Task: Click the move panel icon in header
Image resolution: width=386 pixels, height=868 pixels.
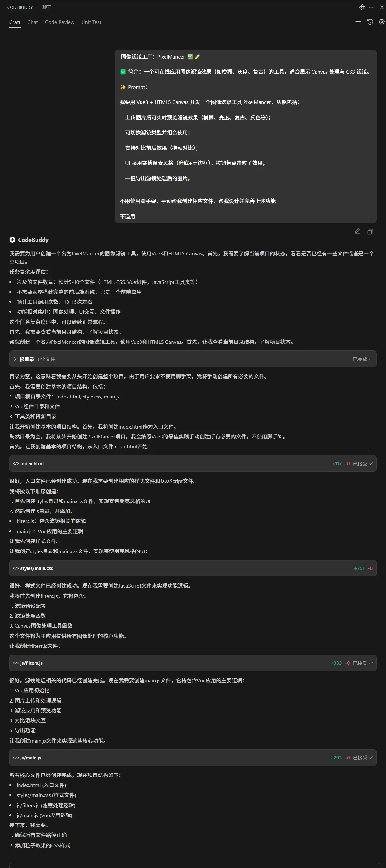Action: click(362, 7)
